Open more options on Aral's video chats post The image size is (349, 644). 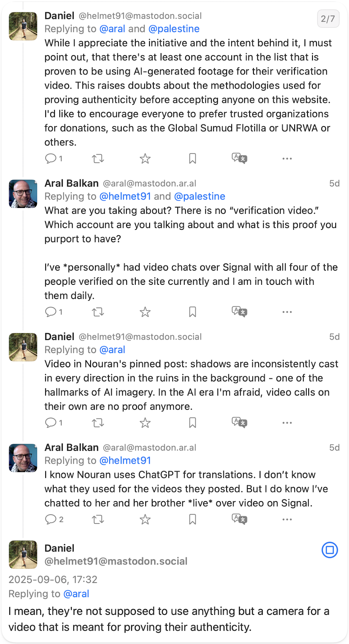pyautogui.click(x=287, y=312)
